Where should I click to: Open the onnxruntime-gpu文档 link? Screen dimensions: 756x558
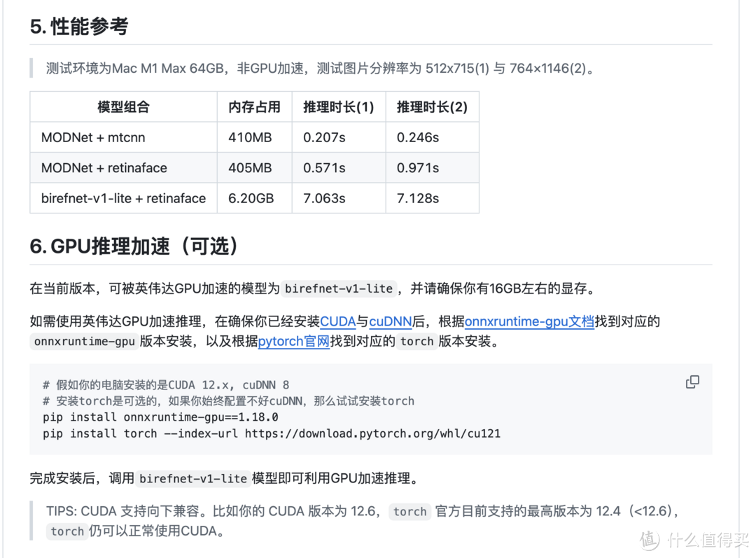click(x=529, y=321)
